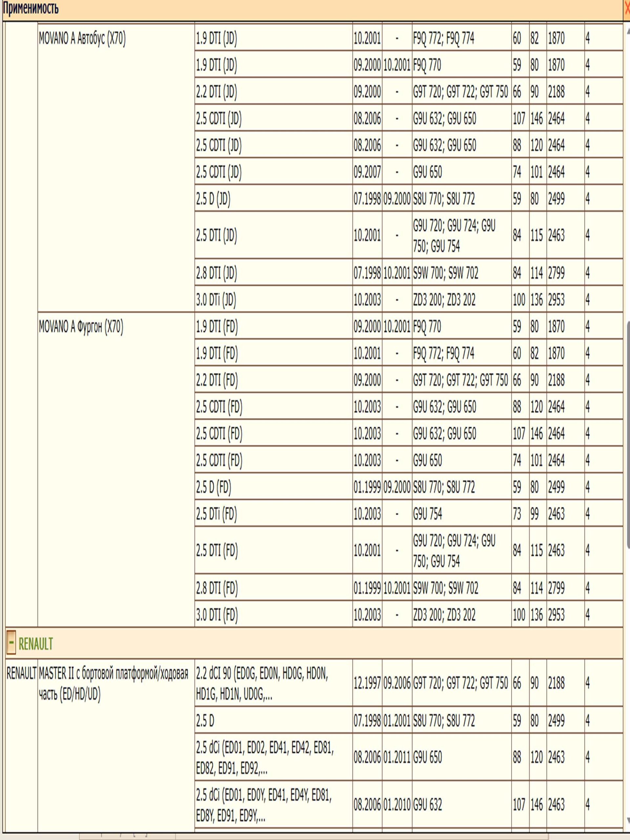Click the 3.0 DTi (JD) row
The width and height of the screenshot is (630, 840).
[216, 300]
